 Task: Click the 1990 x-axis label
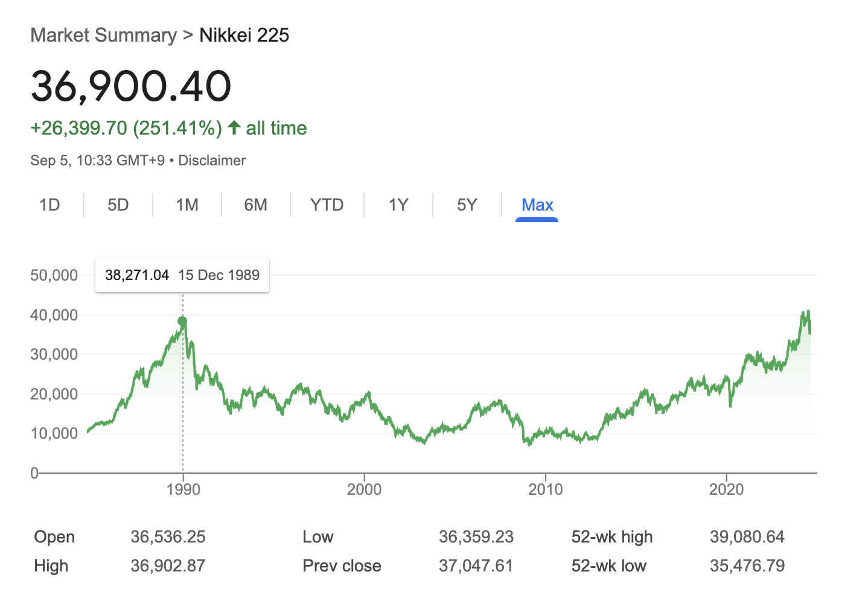pyautogui.click(x=183, y=489)
